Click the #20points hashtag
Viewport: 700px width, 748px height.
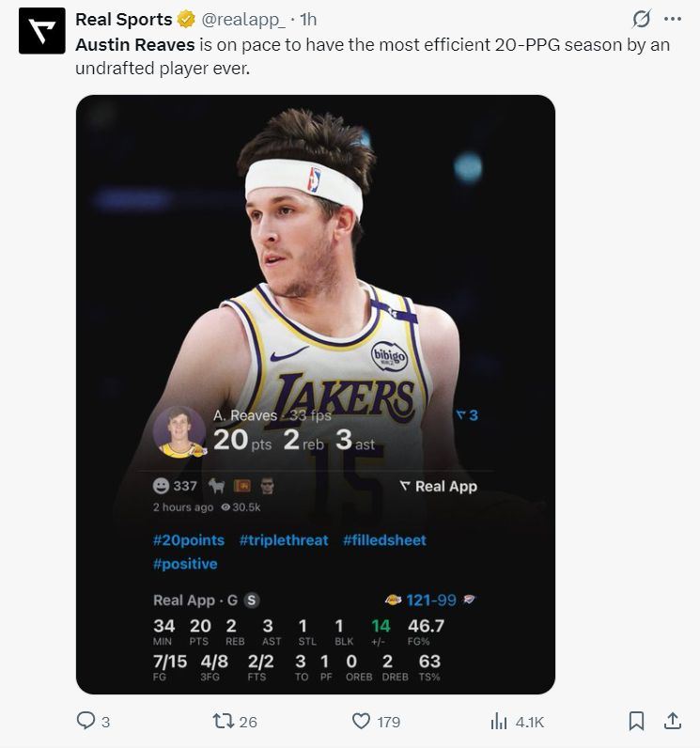point(189,540)
